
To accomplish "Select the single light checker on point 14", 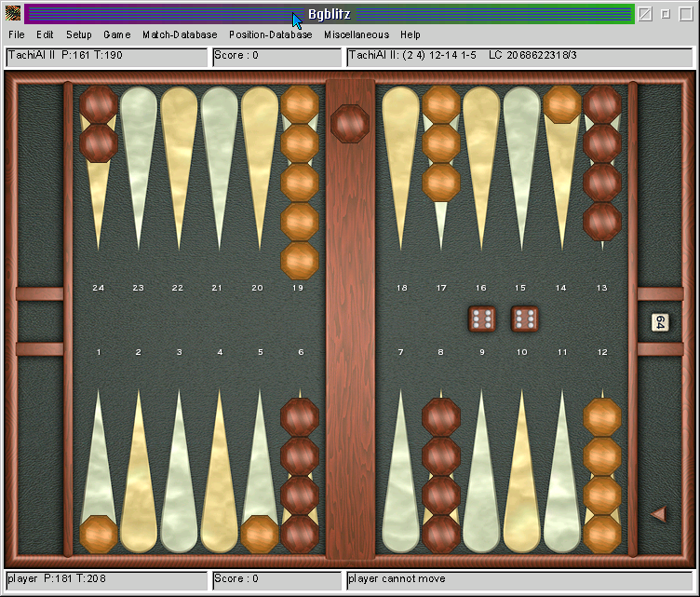I will pos(562,104).
